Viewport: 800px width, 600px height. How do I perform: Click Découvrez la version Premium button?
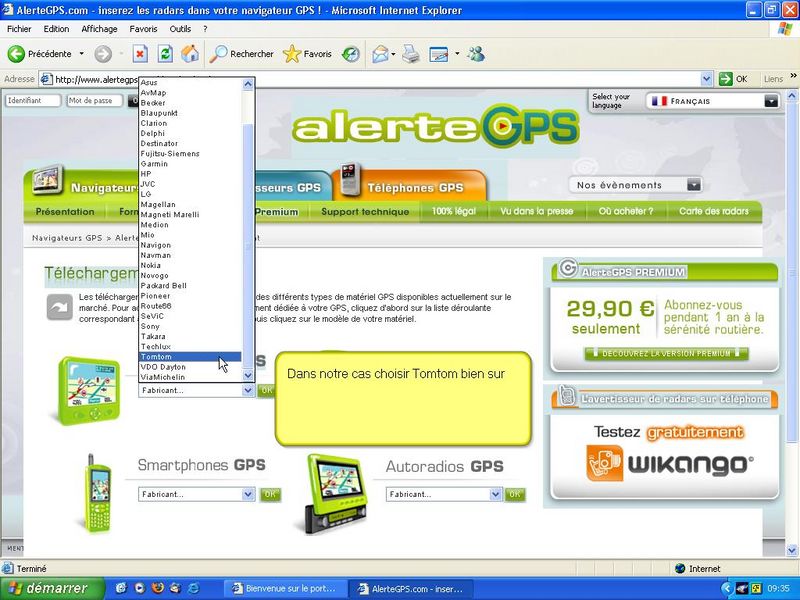pyautogui.click(x=666, y=353)
